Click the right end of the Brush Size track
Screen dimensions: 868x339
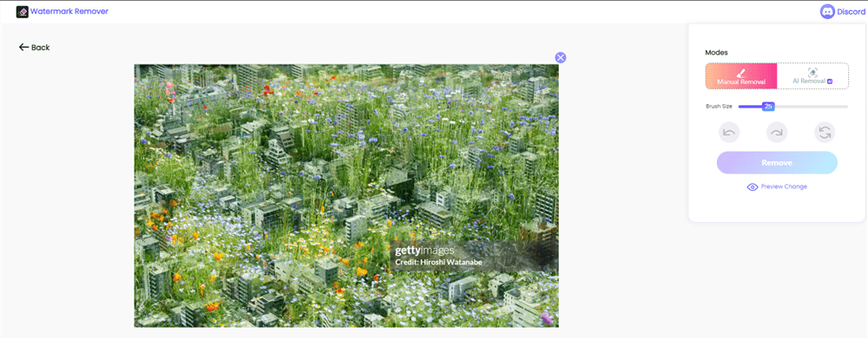click(x=845, y=107)
